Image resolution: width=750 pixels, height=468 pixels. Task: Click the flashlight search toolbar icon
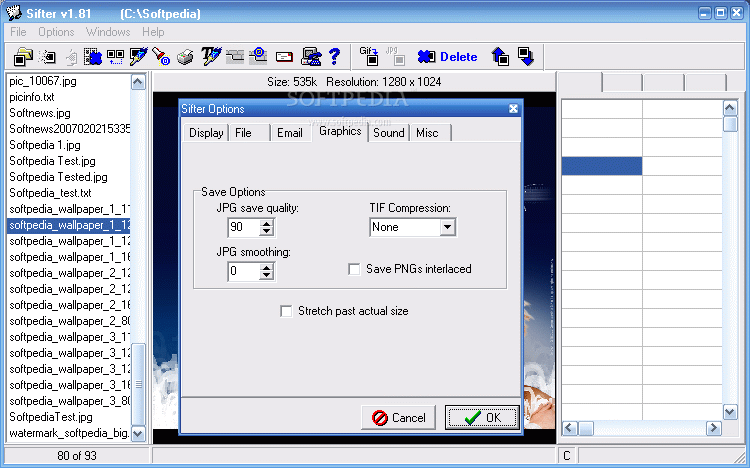tap(161, 57)
